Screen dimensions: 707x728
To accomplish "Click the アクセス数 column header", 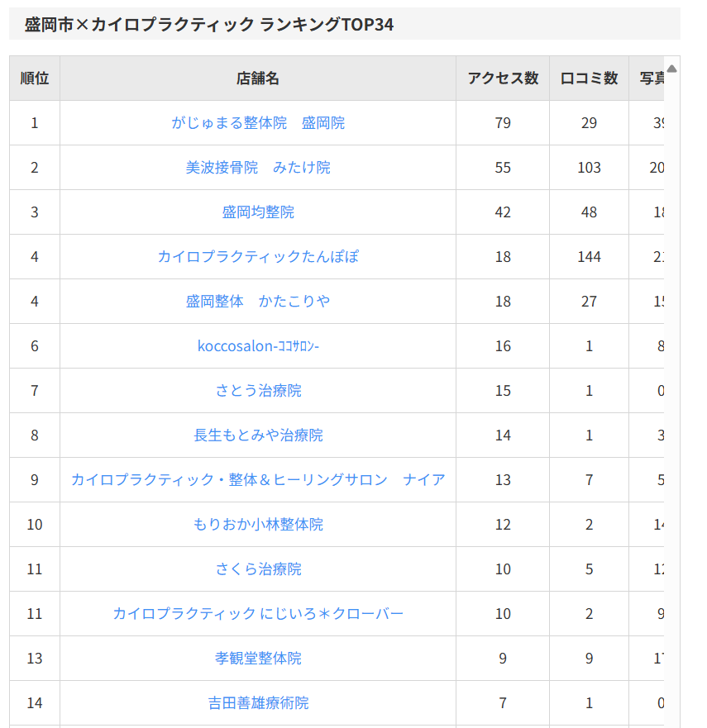I will pyautogui.click(x=503, y=79).
